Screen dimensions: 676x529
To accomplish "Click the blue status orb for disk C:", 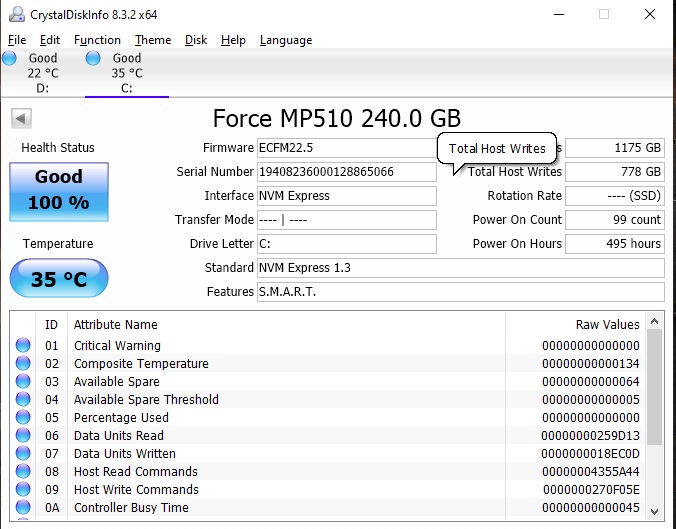I will [x=93, y=58].
